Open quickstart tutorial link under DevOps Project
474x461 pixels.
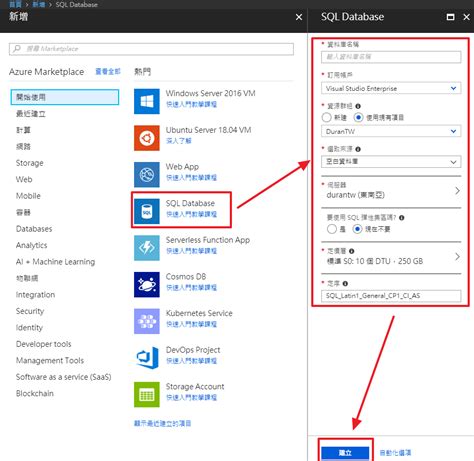point(191,361)
